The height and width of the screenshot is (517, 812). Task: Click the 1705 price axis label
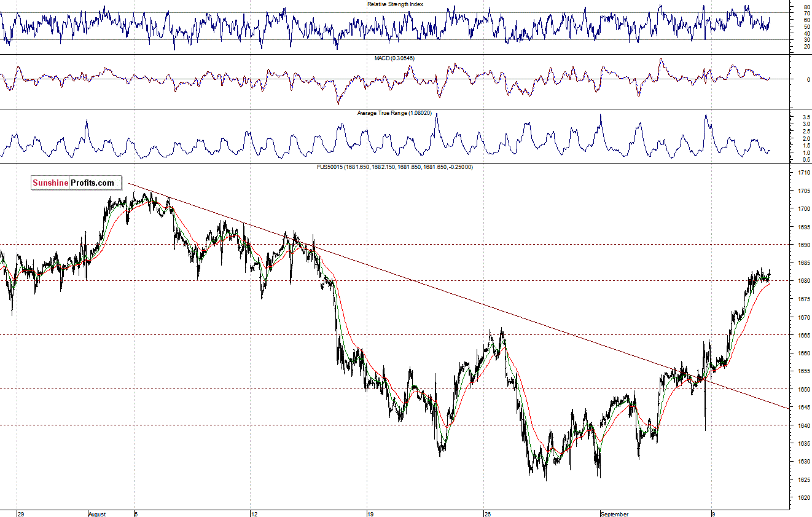(803, 191)
